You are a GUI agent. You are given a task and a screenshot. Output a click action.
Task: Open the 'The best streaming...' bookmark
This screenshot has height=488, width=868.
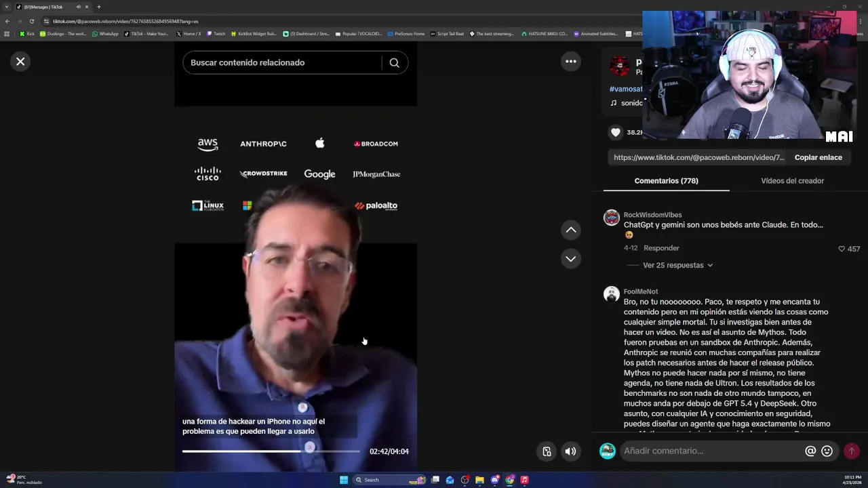coord(492,33)
